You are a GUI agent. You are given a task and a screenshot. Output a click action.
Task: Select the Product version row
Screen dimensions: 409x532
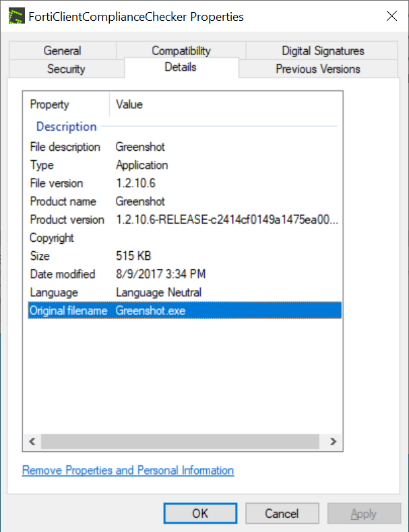pyautogui.click(x=183, y=220)
